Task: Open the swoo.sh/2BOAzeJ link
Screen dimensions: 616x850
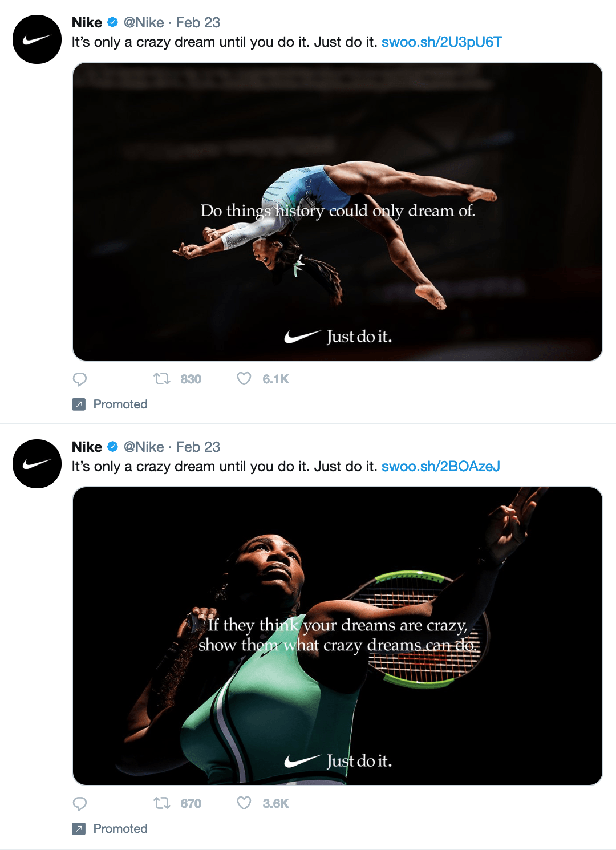Action: (x=440, y=467)
